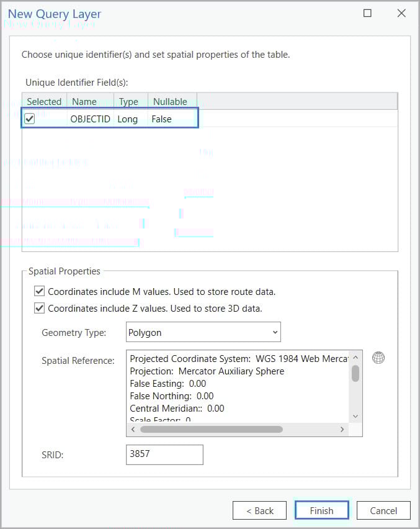The image size is (420, 529).
Task: Click the Nullable column header
Action: click(171, 101)
